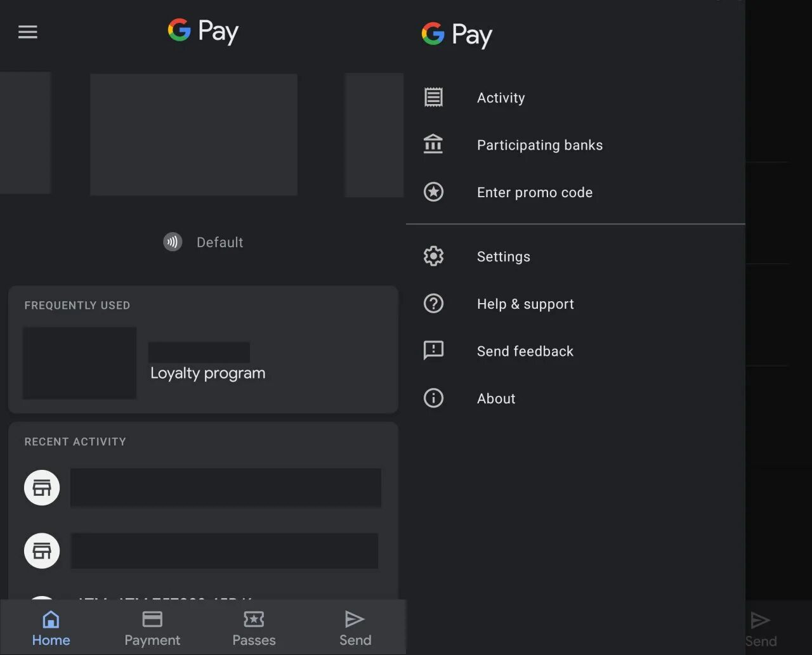This screenshot has width=812, height=655.
Task: Select the center payment card
Action: tap(193, 134)
